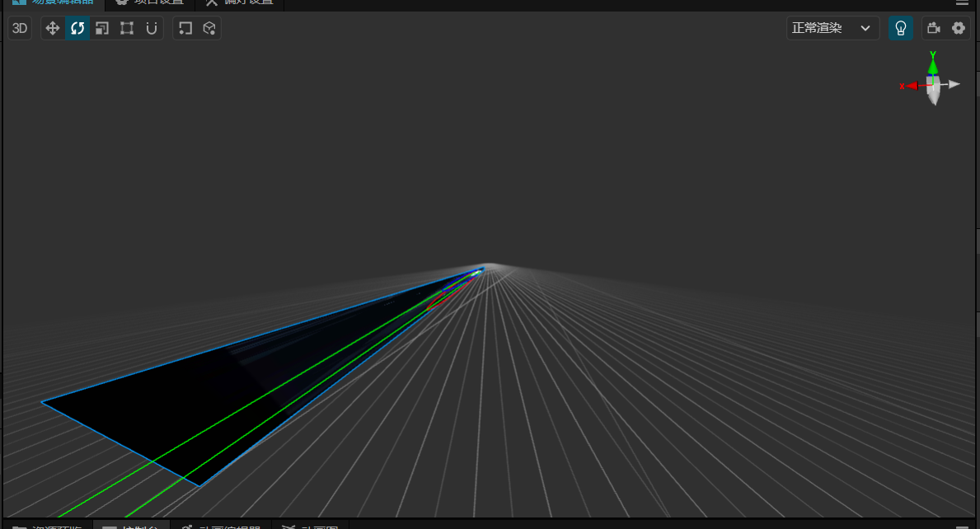980x529 pixels.
Task: Open the 正常渲染 render mode dropdown
Action: coord(832,28)
